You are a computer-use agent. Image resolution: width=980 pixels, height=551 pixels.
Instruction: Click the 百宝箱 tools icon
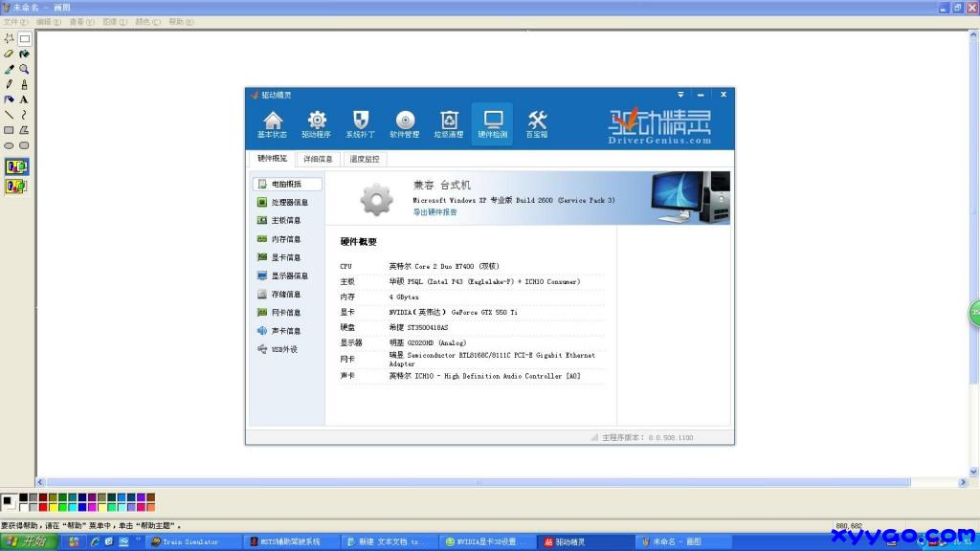[x=537, y=124]
